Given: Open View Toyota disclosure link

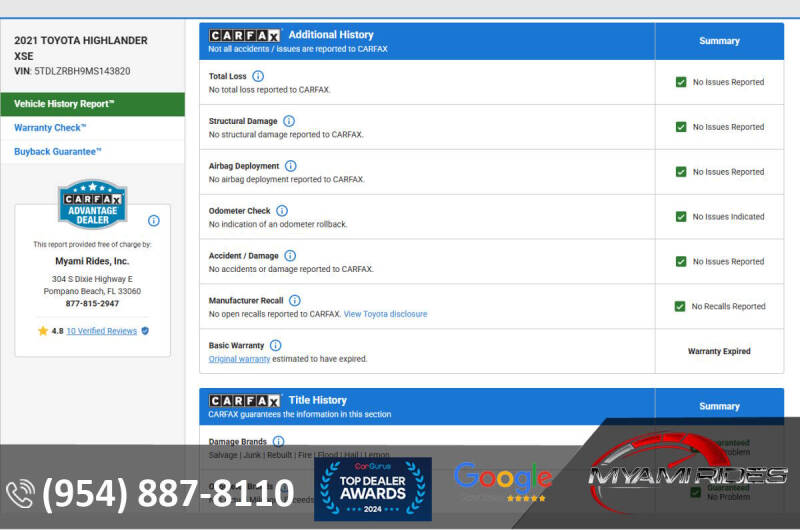Looking at the screenshot, I should [x=385, y=314].
